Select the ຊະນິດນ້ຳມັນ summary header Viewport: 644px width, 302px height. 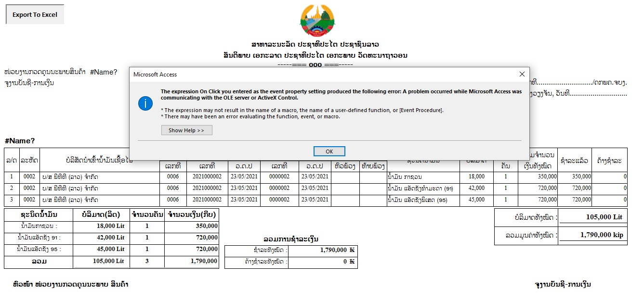[39, 214]
